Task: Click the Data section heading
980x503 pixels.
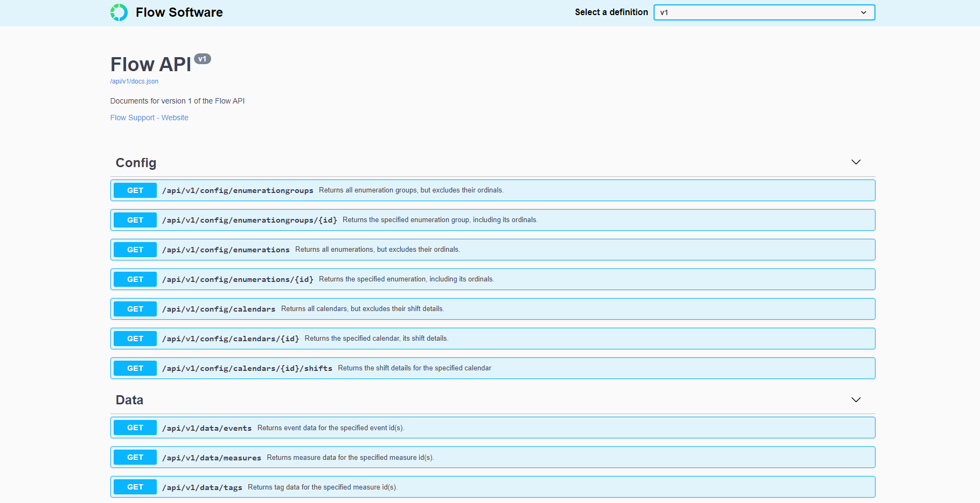Action: click(x=129, y=400)
